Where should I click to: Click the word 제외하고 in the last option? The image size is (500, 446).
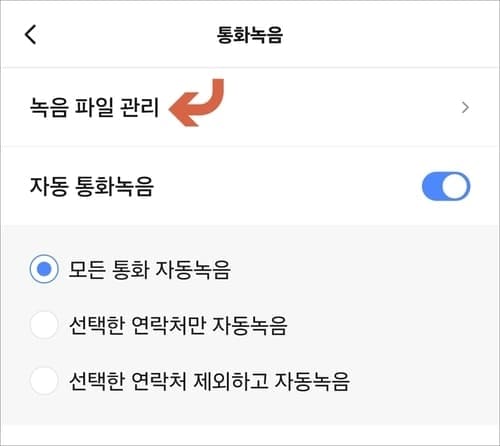point(231,381)
